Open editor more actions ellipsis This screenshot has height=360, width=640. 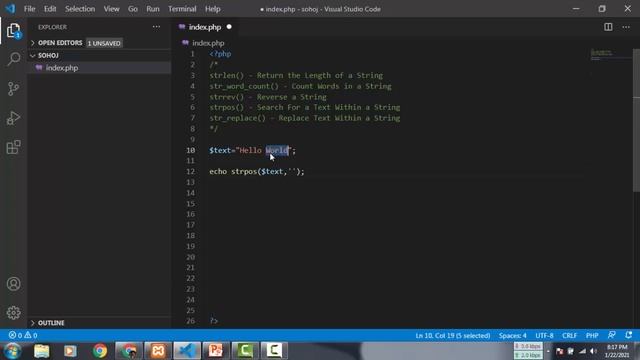626,27
